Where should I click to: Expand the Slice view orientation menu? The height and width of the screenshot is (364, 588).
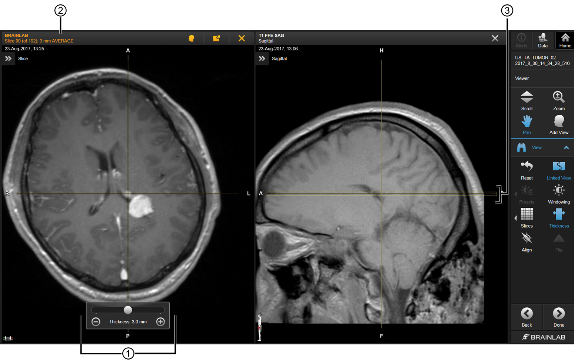pyautogui.click(x=8, y=59)
